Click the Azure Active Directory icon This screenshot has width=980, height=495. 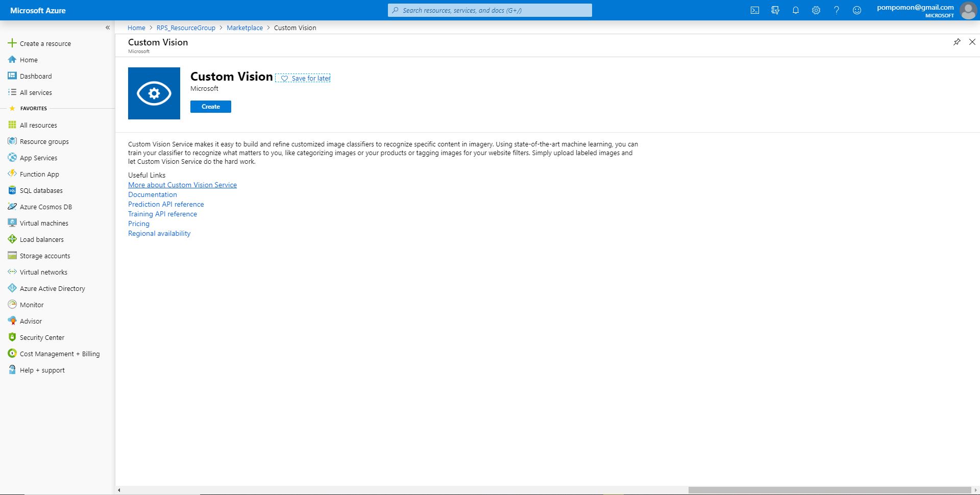[x=12, y=288]
